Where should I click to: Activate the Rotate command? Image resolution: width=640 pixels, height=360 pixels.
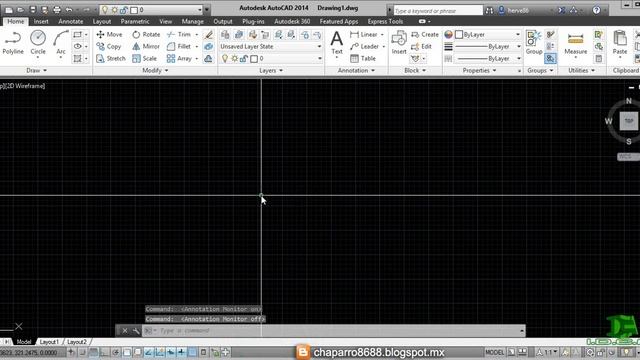(x=146, y=35)
